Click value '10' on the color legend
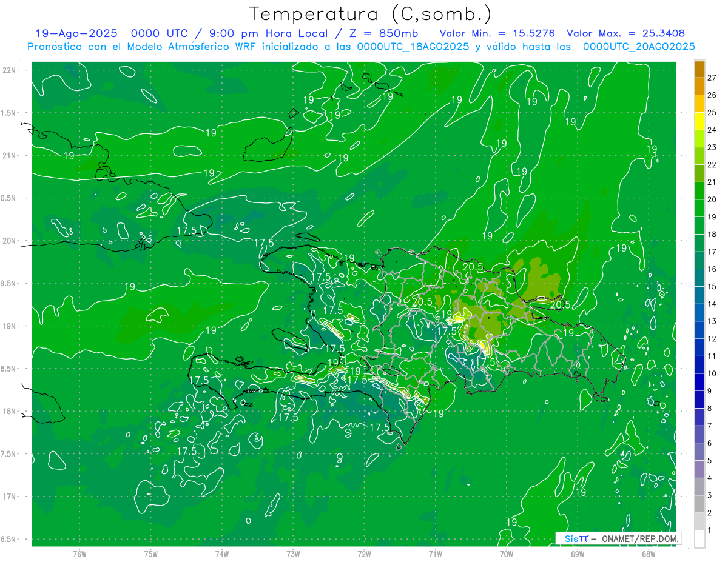728x562 pixels. 712,373
